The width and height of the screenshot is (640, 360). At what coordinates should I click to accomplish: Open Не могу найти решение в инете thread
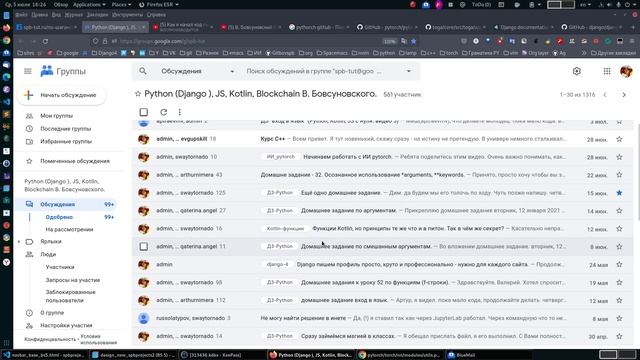[x=303, y=318]
